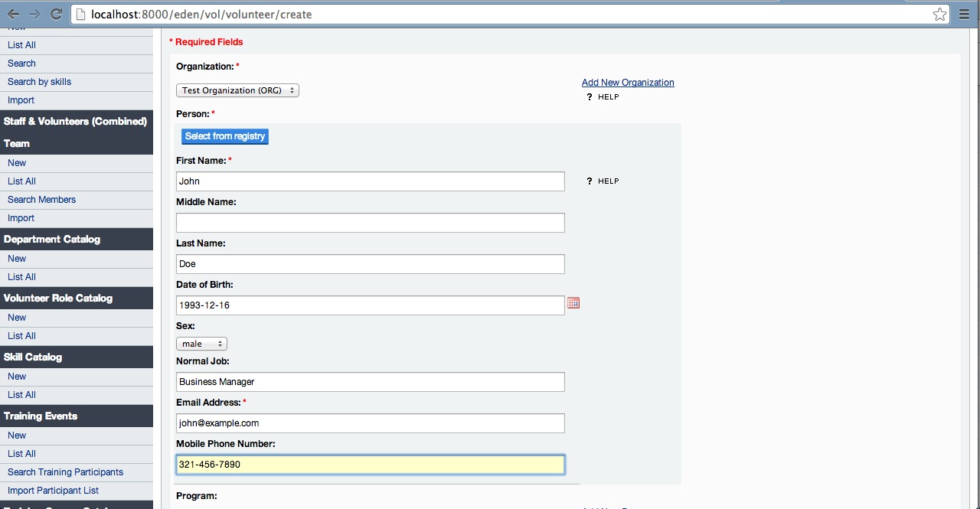Click Import Participant List link
Screen dimensions: 980x509
tap(53, 491)
